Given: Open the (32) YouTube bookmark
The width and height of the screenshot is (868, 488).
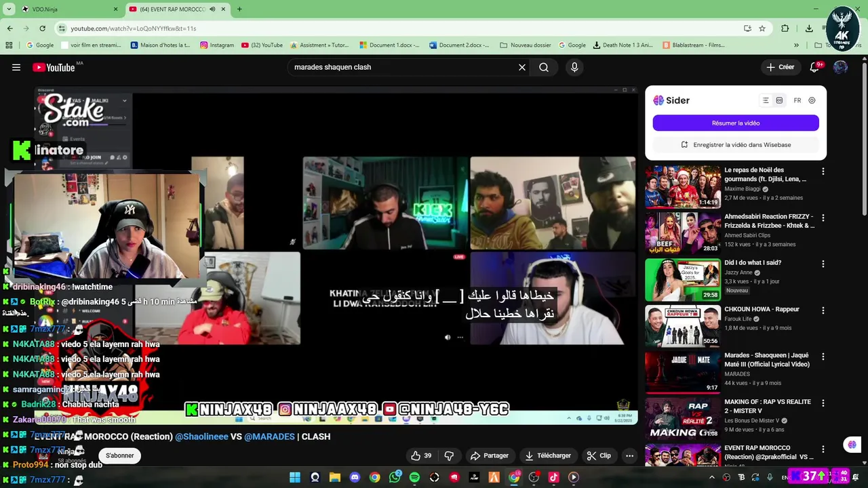Looking at the screenshot, I should point(262,45).
